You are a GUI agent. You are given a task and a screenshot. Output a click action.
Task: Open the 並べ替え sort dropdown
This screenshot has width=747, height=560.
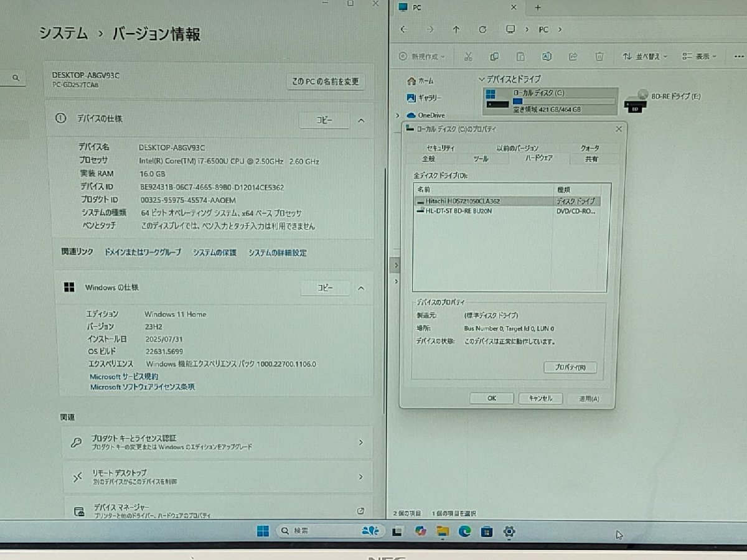click(x=645, y=57)
